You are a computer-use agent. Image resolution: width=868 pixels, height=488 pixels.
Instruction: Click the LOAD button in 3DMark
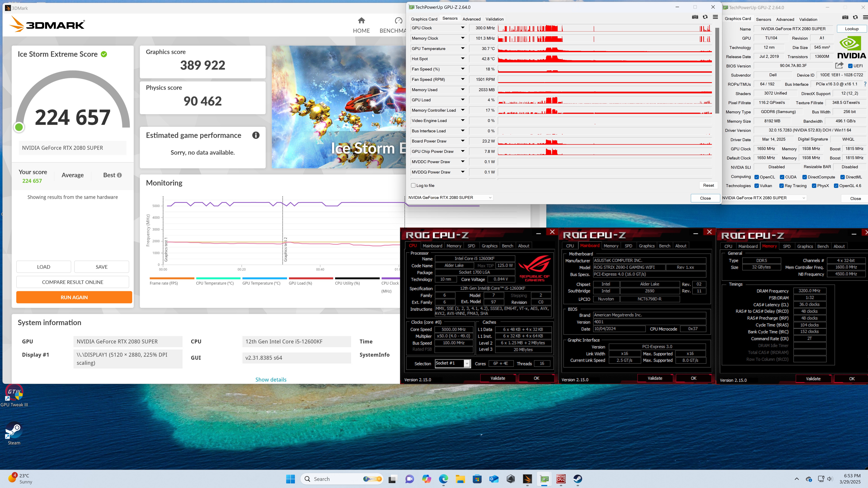[x=43, y=267]
